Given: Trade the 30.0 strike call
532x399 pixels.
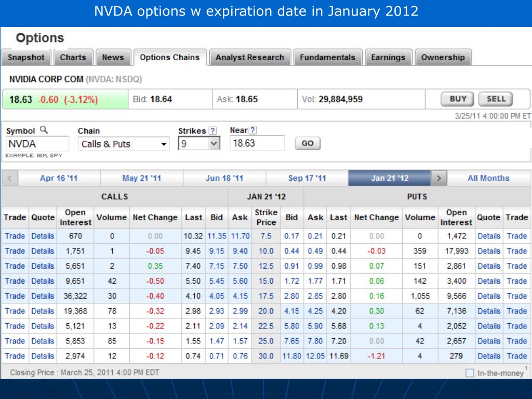Looking at the screenshot, I should (15, 356).
